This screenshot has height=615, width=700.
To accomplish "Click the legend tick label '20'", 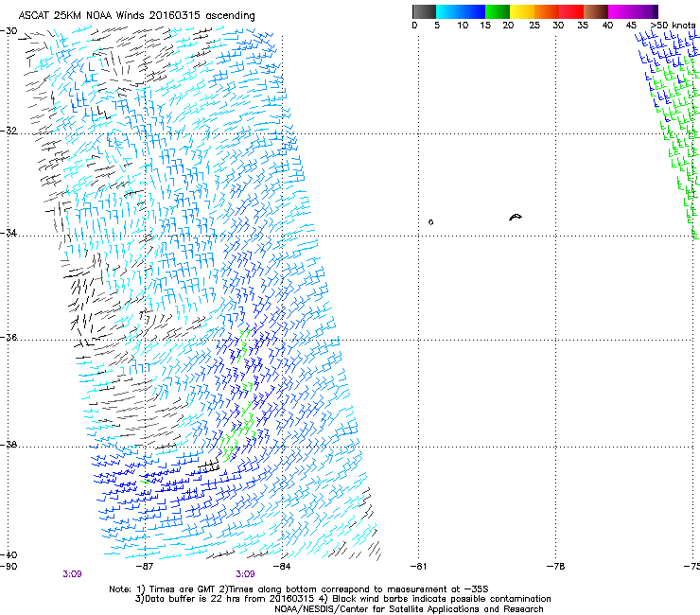I will pyautogui.click(x=508, y=26).
